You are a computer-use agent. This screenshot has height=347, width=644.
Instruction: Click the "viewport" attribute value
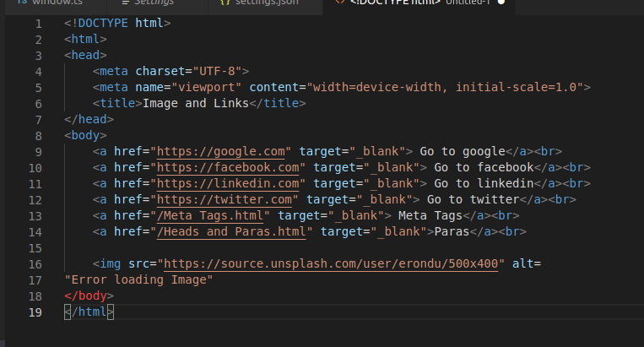point(207,87)
